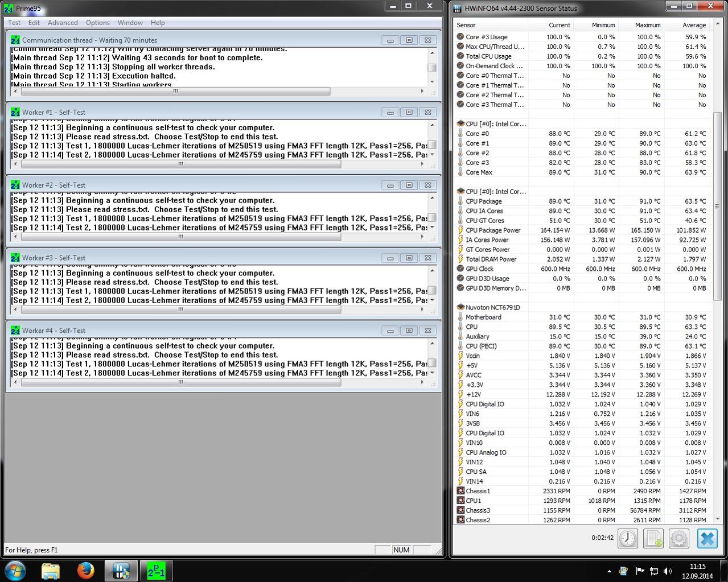Select the Total CPU Usage row
728x582 pixels.
[x=582, y=56]
